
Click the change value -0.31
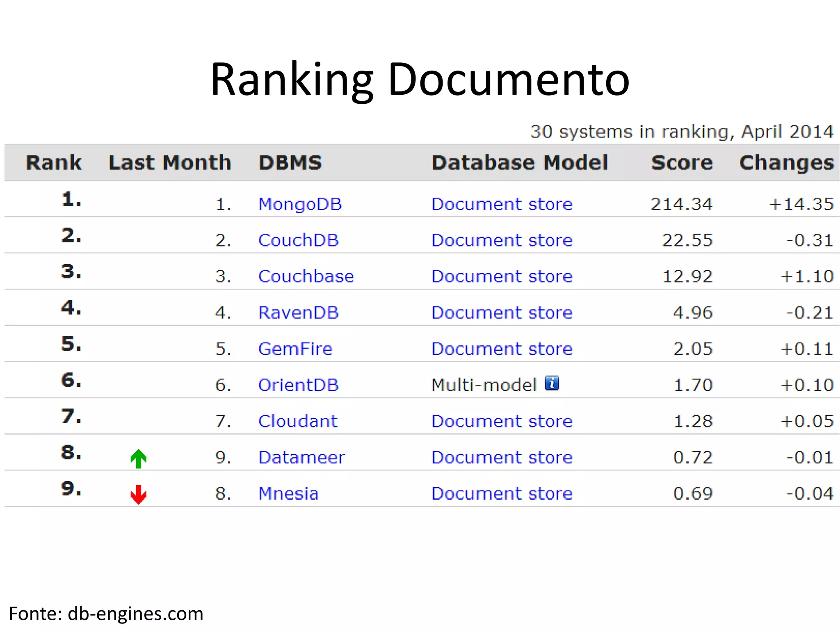810,240
